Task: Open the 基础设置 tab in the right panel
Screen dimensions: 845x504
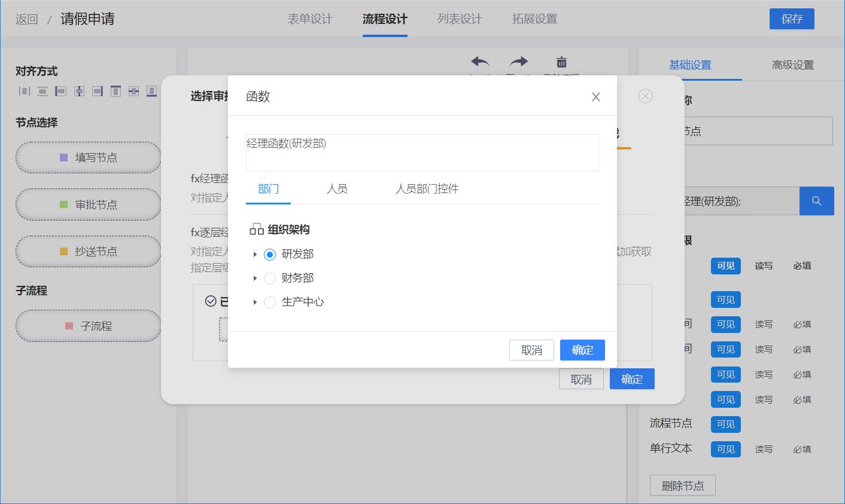Action: point(690,65)
